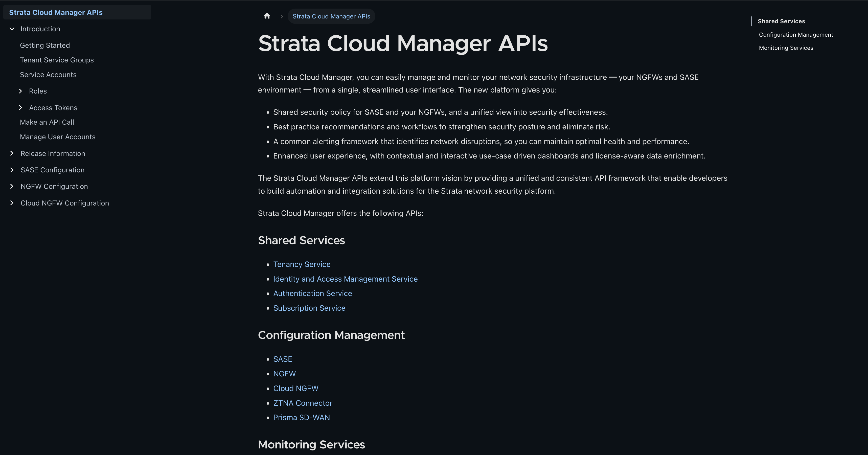868x455 pixels.
Task: Expand NGFW Configuration in the sidebar
Action: (x=12, y=186)
